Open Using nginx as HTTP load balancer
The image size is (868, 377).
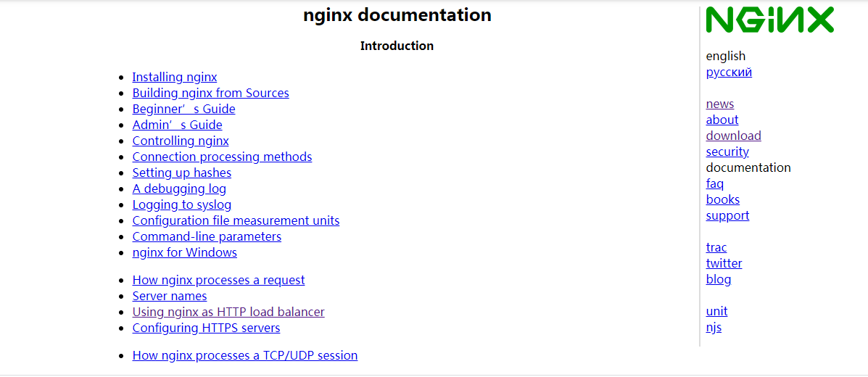(228, 312)
